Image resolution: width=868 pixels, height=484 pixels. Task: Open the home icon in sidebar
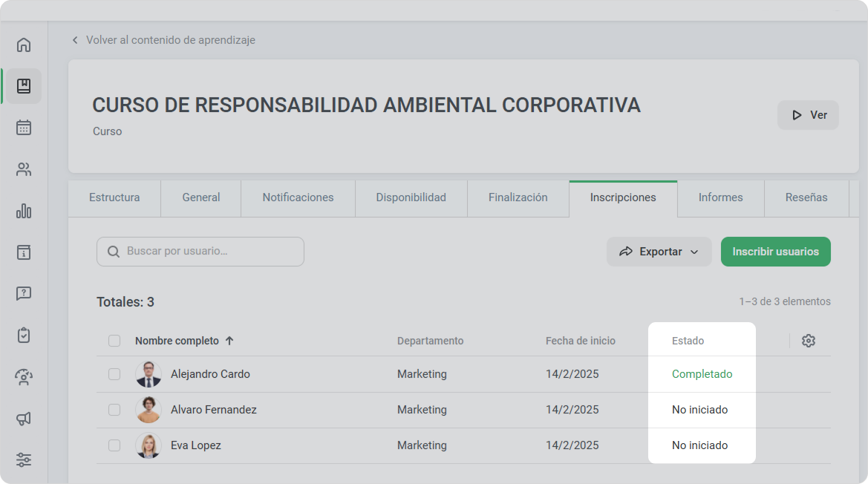click(24, 45)
